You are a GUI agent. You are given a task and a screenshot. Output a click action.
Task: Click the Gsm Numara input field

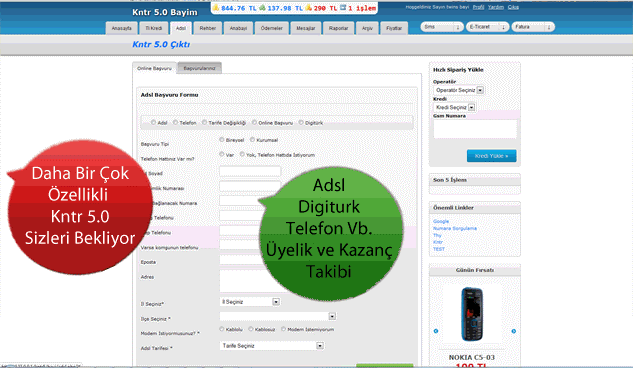coord(475,129)
